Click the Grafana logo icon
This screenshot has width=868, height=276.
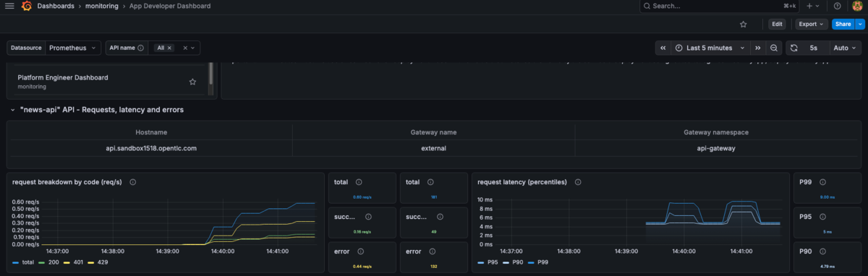26,6
